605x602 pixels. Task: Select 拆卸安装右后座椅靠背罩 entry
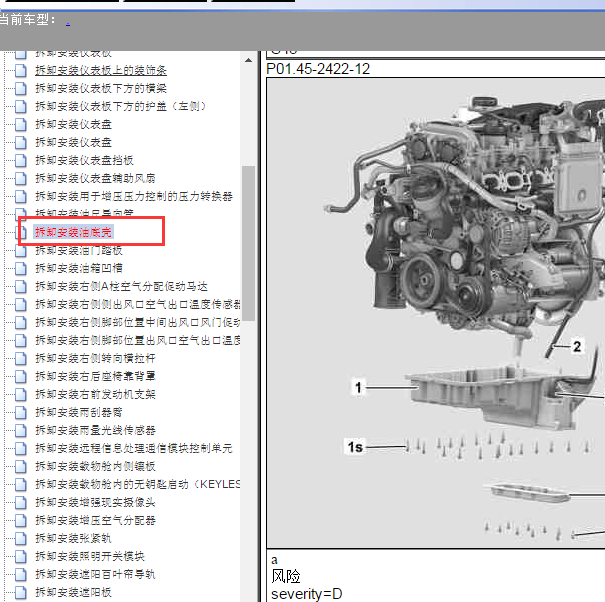point(95,376)
